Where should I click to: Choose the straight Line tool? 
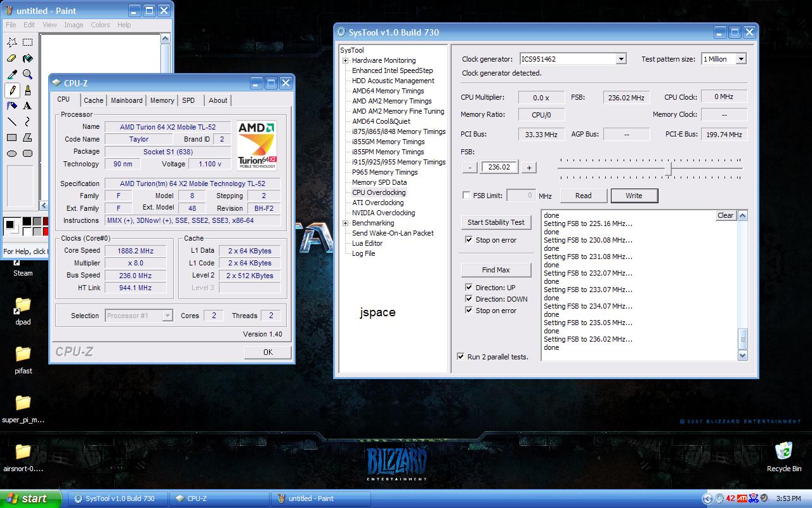(12, 122)
